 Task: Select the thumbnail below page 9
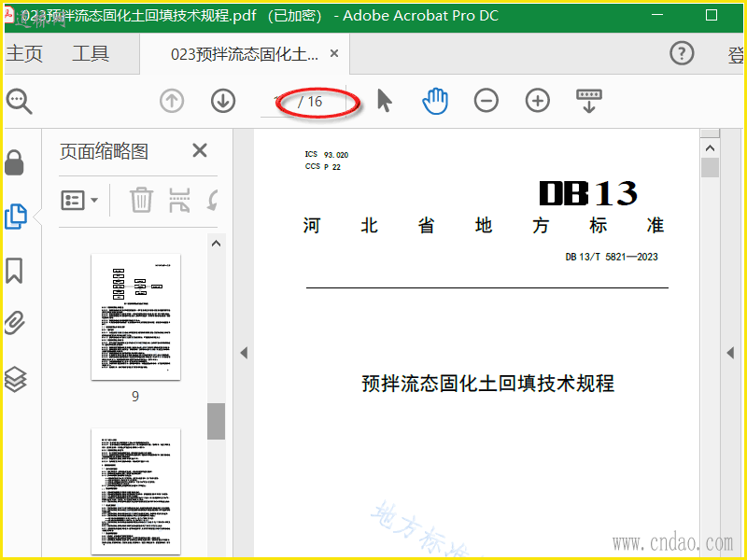135,491
